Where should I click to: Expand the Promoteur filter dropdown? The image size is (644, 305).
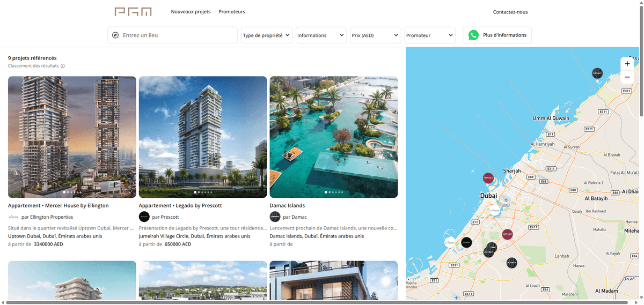coord(430,35)
